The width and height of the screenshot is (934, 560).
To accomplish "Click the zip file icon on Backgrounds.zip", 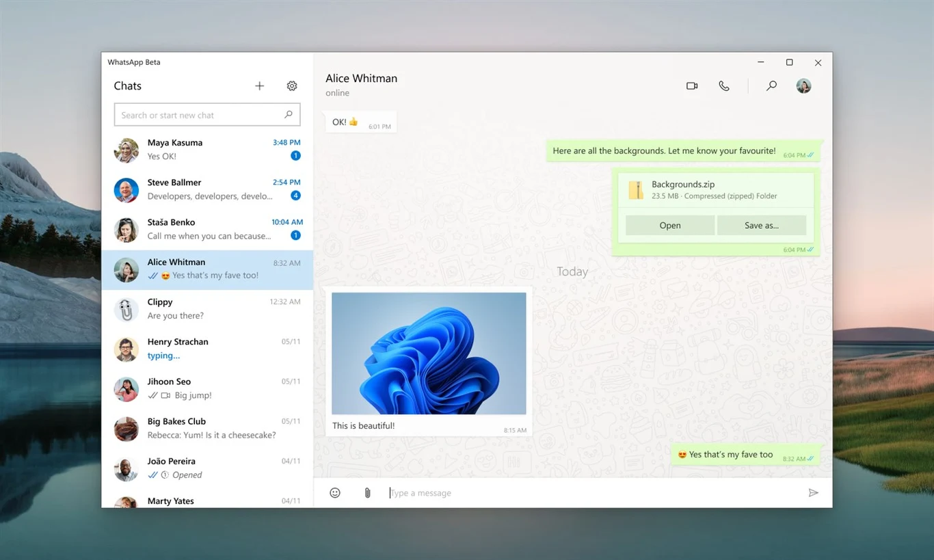I will click(x=636, y=190).
